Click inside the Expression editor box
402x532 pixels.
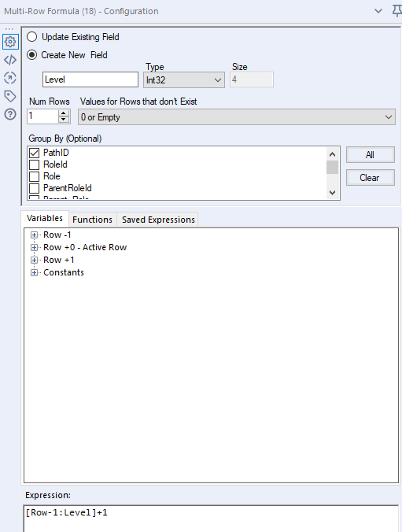[x=211, y=519]
